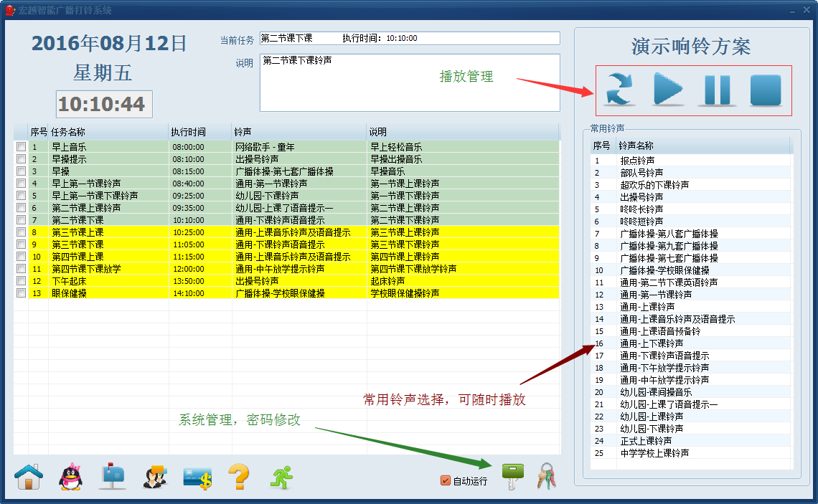Viewport: 818px width, 504px height.
Task: Toggle the 自动运行 checkbox
Action: point(446,481)
